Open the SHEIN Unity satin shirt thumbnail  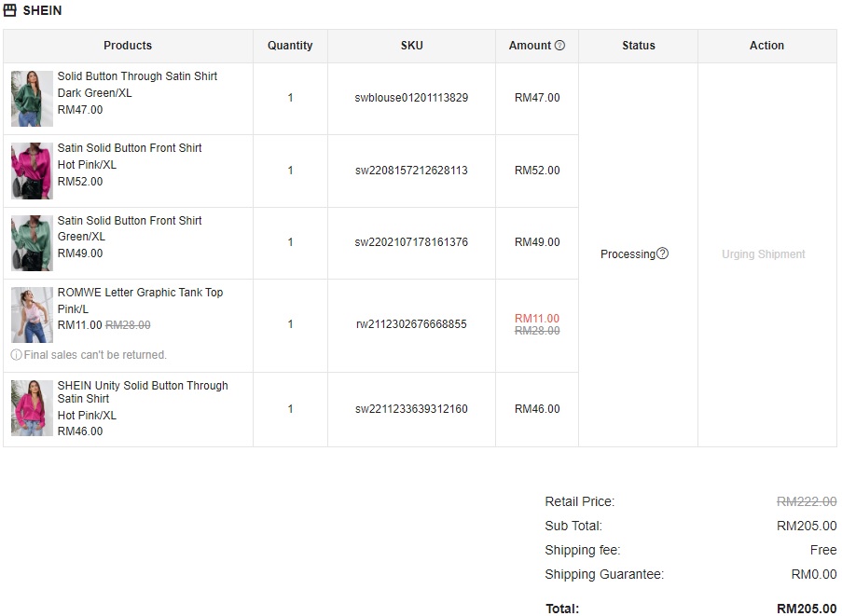tap(32, 408)
